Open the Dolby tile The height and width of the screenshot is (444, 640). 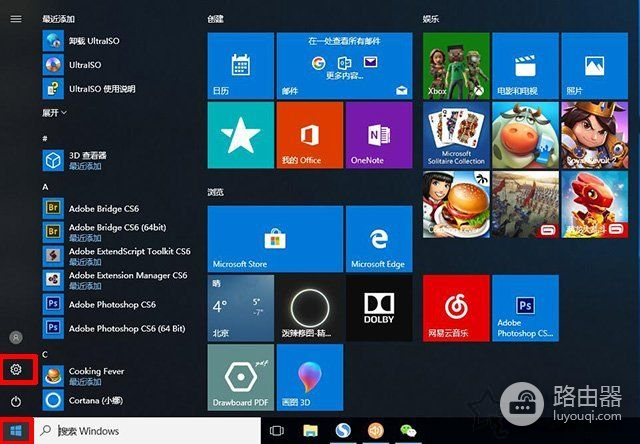(x=379, y=307)
